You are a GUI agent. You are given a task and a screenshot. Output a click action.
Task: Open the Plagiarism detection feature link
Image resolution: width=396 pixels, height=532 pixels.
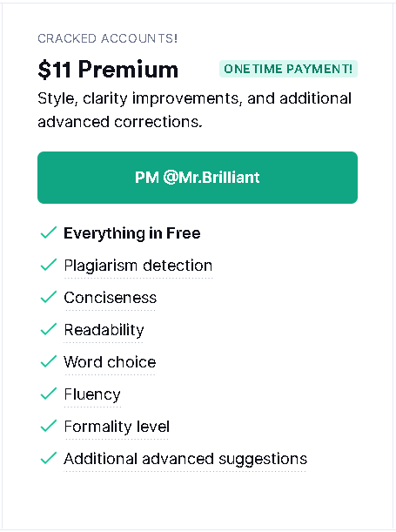point(138,266)
